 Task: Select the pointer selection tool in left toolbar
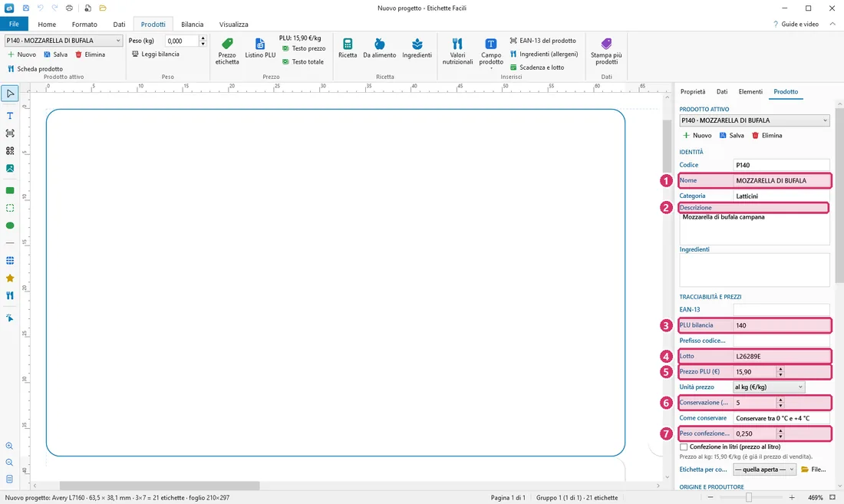pos(10,94)
